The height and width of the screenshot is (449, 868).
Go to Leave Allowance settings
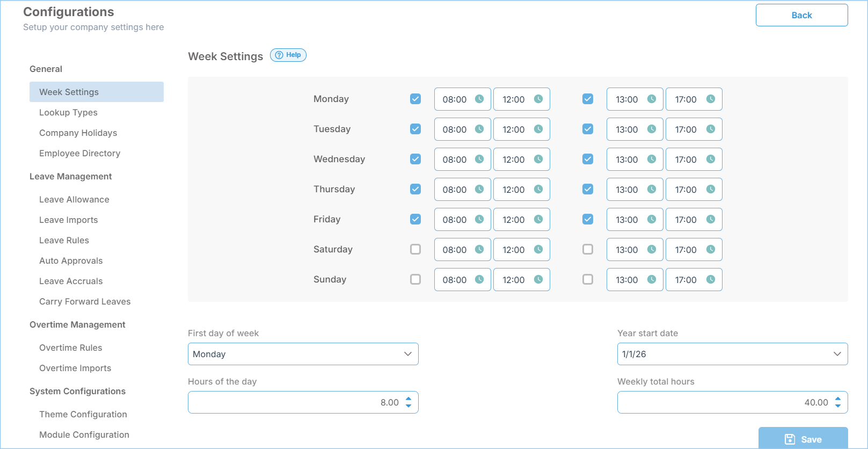point(74,199)
